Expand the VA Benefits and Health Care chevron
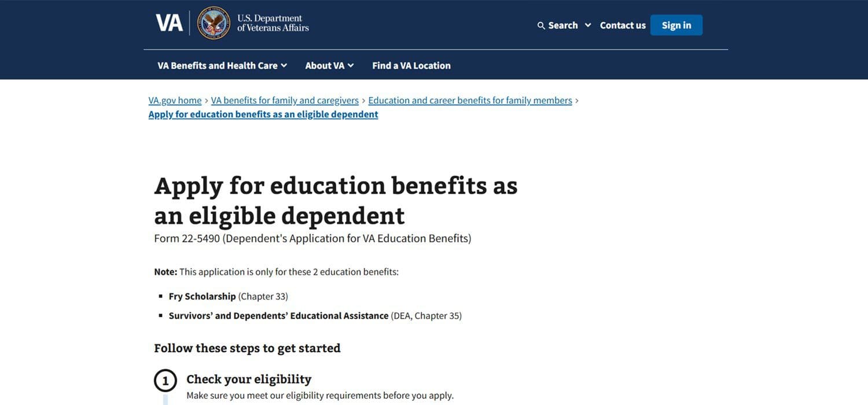Image resolution: width=868 pixels, height=405 pixels. [x=284, y=65]
